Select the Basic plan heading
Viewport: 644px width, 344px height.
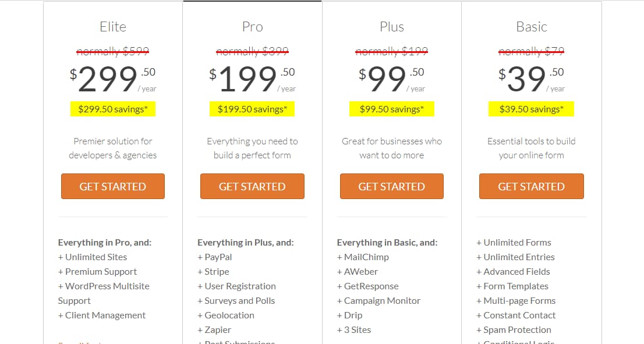click(531, 26)
